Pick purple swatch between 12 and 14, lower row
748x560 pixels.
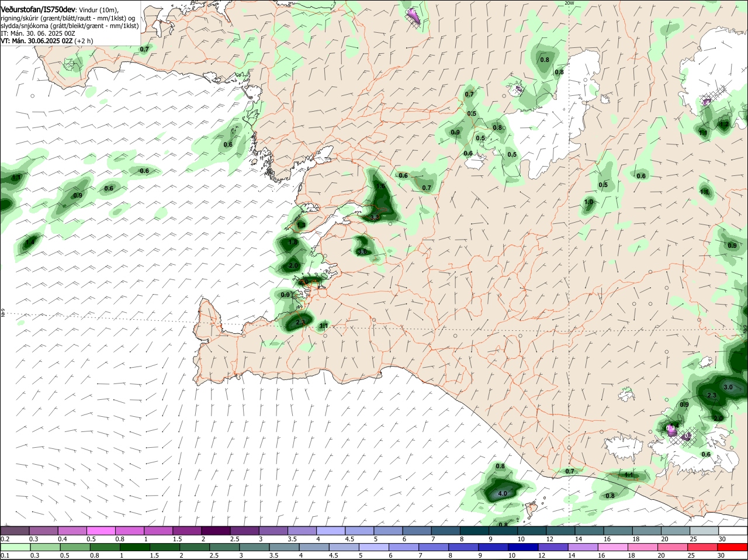tap(553, 547)
